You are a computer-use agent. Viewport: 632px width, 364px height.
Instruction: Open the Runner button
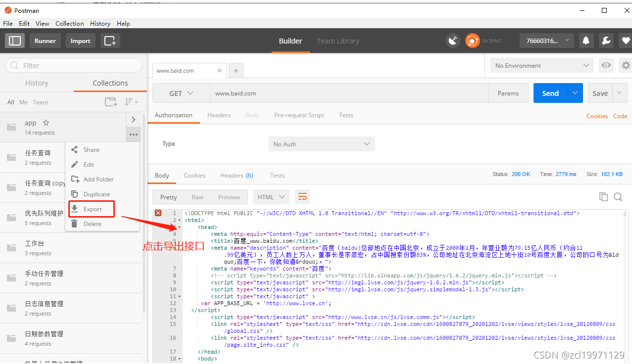[x=45, y=41]
